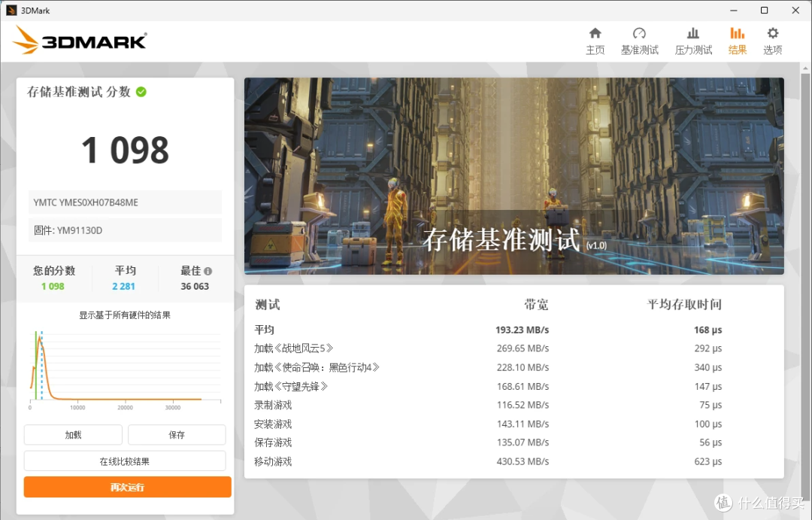The width and height of the screenshot is (812, 520).
Task: Click the 存储基准测试 banner image
Action: tap(514, 176)
